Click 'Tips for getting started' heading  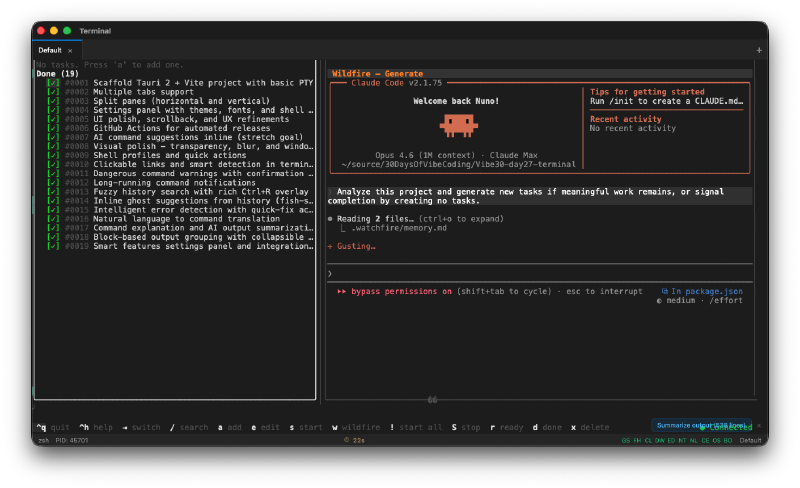[647, 92]
